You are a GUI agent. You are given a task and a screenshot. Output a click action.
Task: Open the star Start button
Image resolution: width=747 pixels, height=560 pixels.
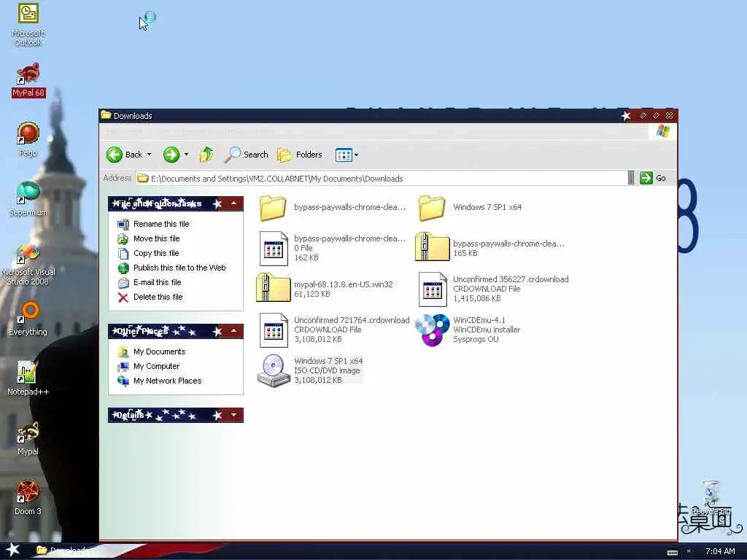click(x=12, y=550)
